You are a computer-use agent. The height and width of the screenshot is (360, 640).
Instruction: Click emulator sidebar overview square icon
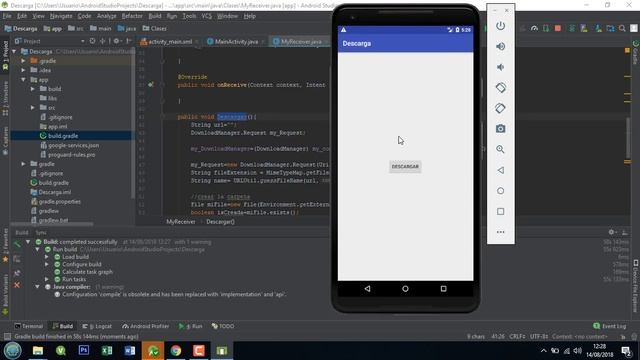[500, 211]
